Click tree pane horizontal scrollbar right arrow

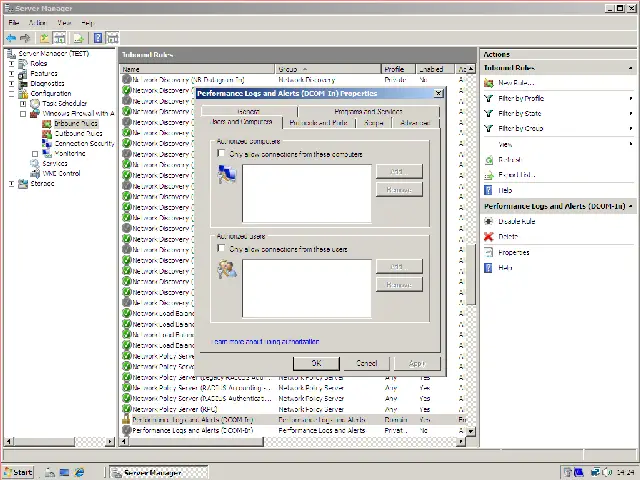(110, 441)
